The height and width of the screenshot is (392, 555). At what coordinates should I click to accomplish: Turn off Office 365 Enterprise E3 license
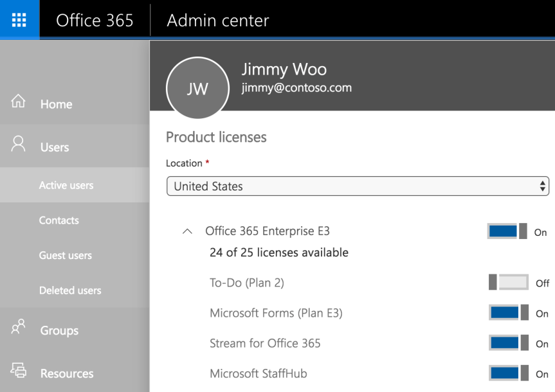(x=507, y=231)
